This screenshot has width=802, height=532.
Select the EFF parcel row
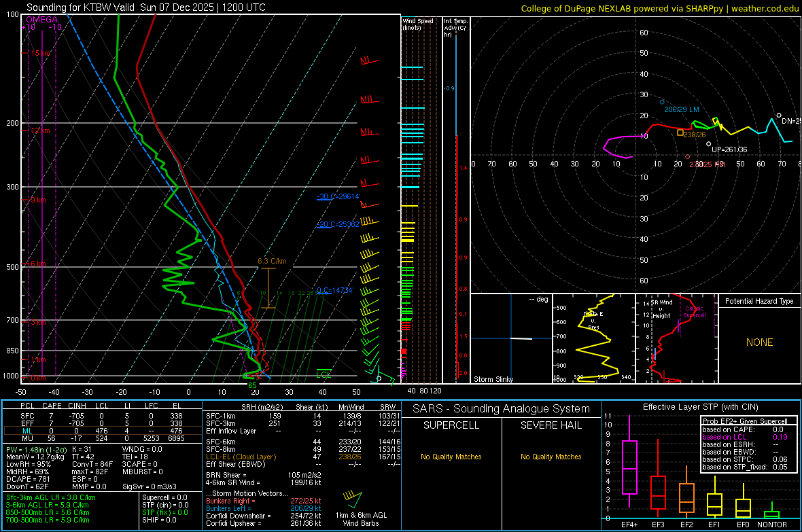(101, 423)
